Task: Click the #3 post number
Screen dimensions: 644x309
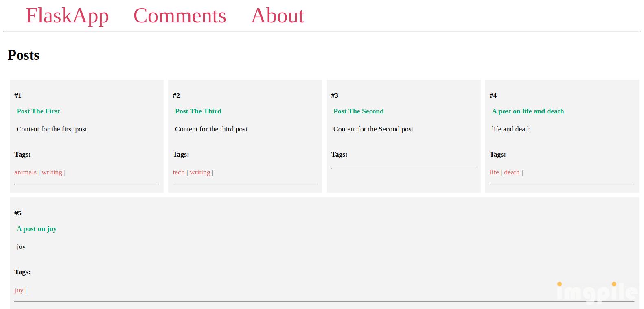Action: (x=335, y=95)
